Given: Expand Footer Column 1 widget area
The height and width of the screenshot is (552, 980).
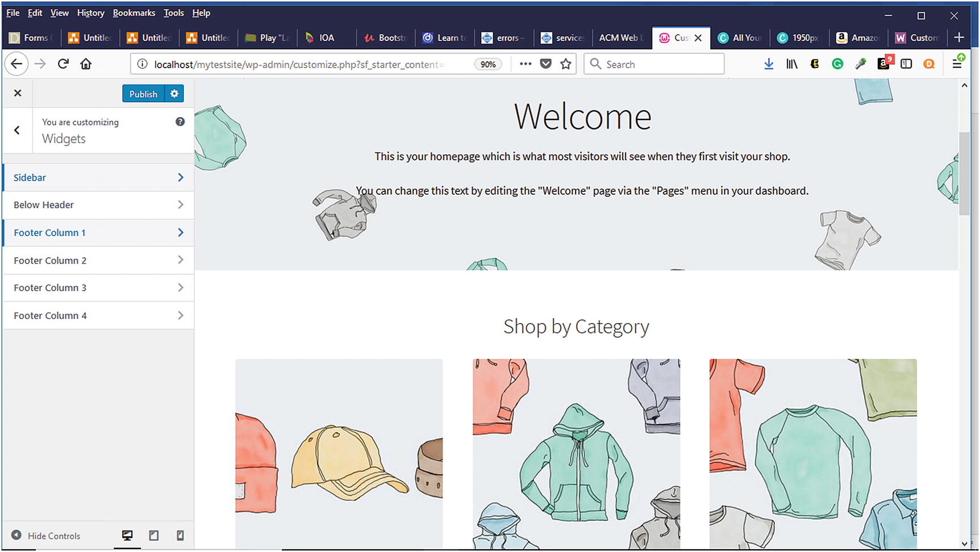Looking at the screenshot, I should click(x=98, y=233).
